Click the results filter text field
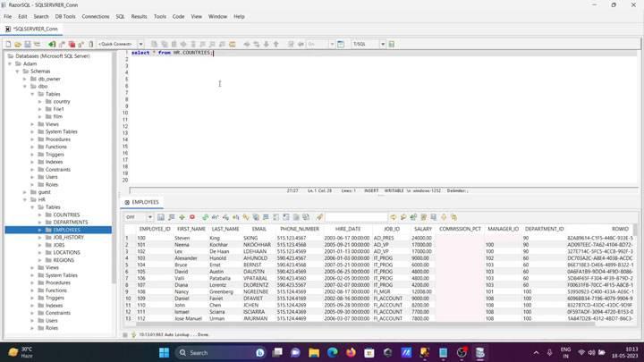This screenshot has width=644, height=362. 356,216
